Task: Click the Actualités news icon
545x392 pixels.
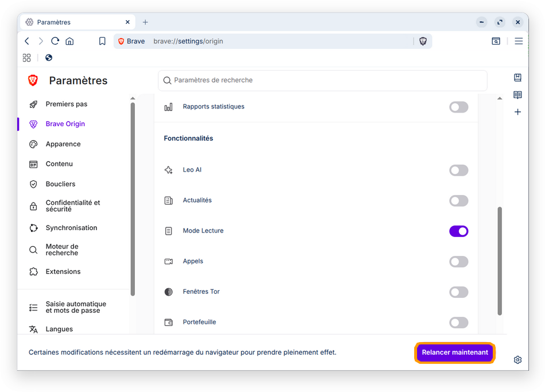Action: [169, 201]
